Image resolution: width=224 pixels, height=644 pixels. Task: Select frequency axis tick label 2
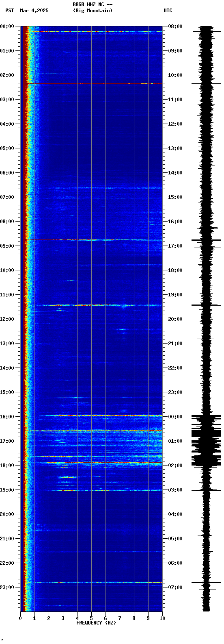tap(49, 618)
